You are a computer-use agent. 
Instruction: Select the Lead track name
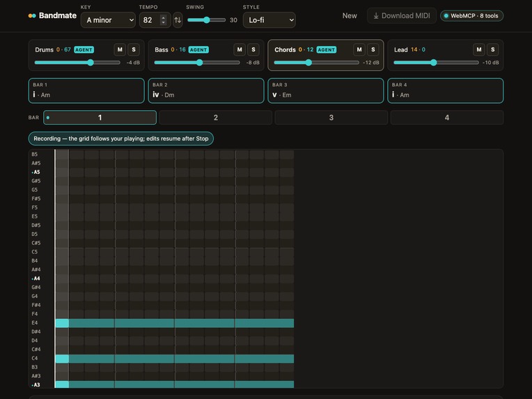click(x=400, y=49)
